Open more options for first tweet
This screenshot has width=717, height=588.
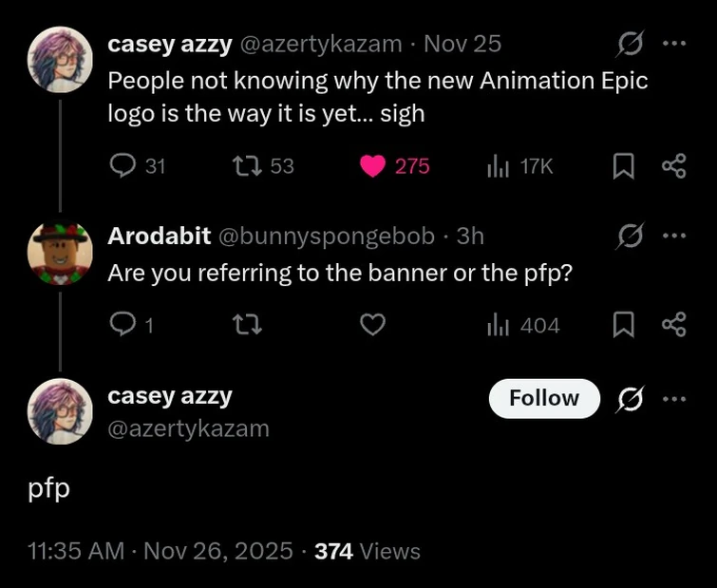673,44
